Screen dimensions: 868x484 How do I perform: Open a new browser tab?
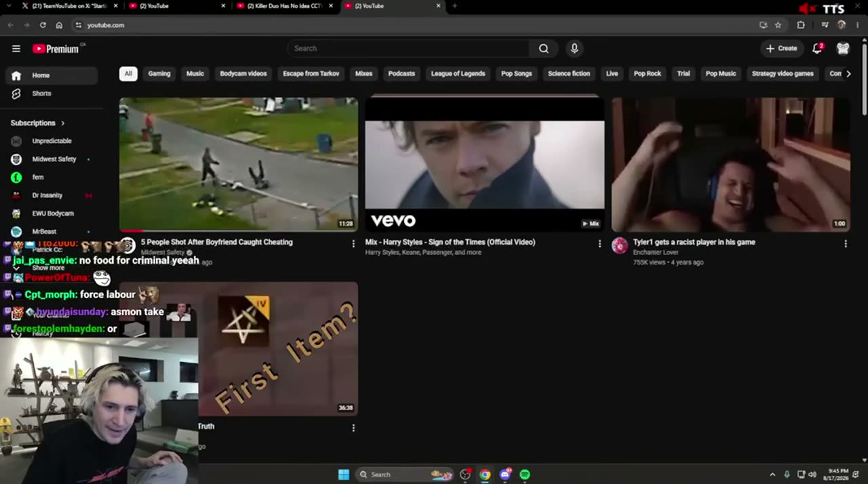point(454,6)
